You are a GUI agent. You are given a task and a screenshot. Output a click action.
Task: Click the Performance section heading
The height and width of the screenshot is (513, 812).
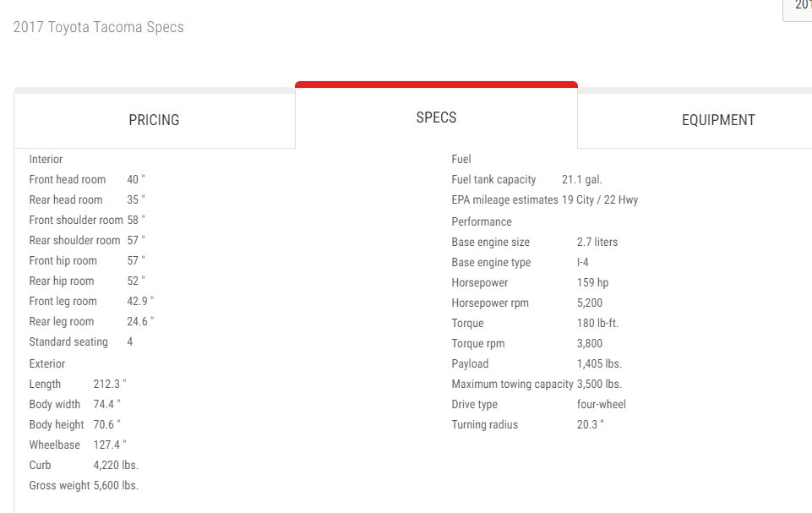click(x=482, y=221)
